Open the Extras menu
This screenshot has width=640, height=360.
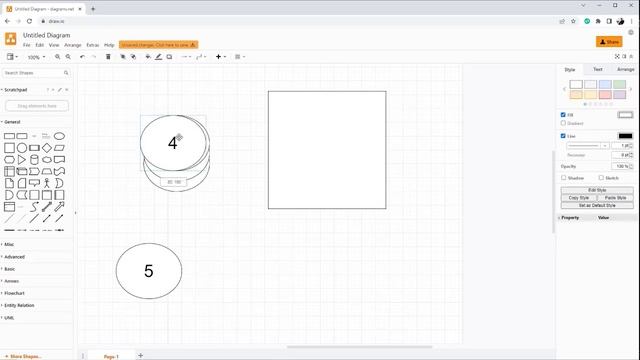(93, 45)
